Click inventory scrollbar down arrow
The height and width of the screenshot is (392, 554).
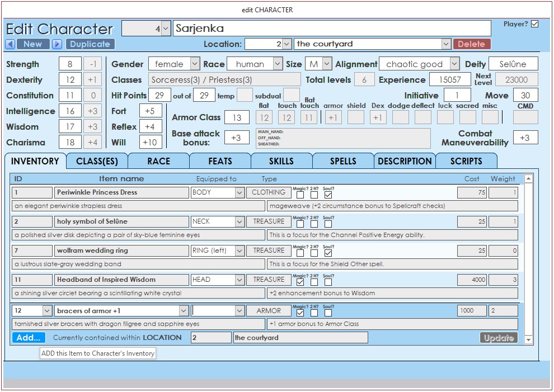pos(528,339)
